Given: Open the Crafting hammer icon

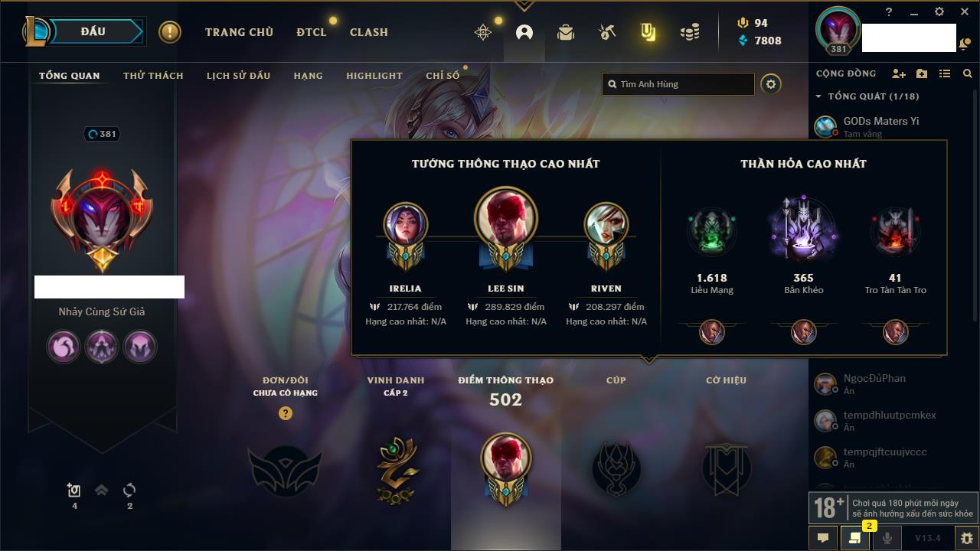Looking at the screenshot, I should click(607, 32).
